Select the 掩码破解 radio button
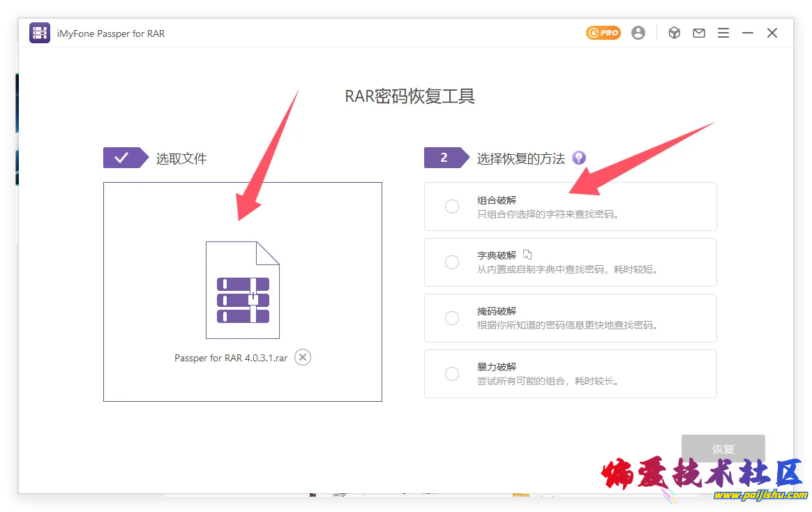 (452, 318)
